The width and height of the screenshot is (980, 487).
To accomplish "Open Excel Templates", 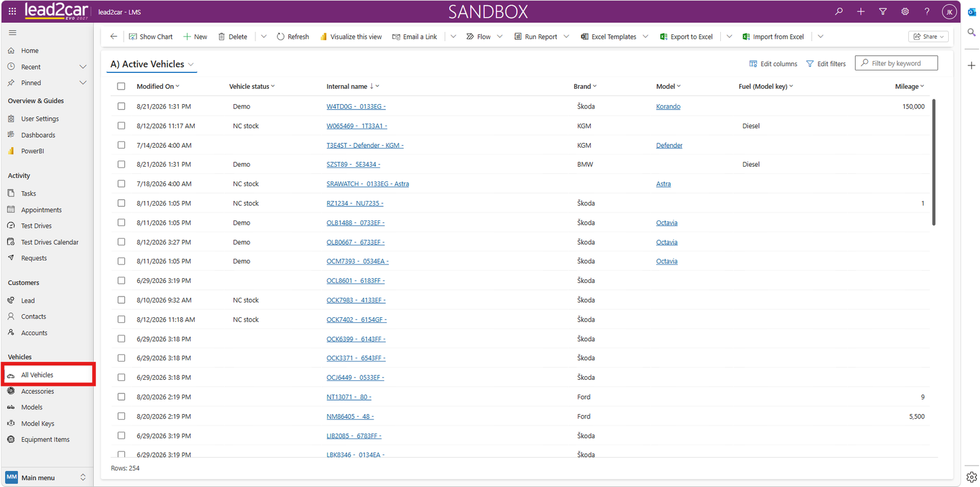I will pos(609,37).
